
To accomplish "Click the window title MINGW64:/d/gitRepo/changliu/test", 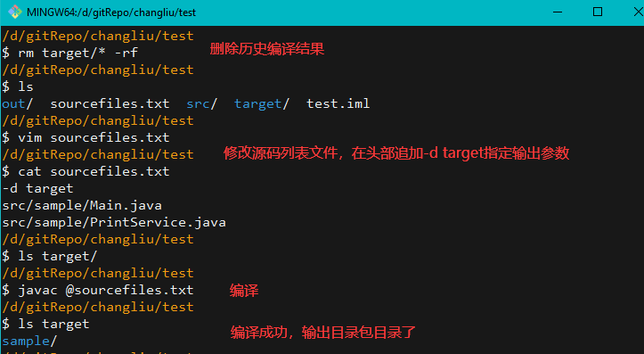I will coord(111,12).
